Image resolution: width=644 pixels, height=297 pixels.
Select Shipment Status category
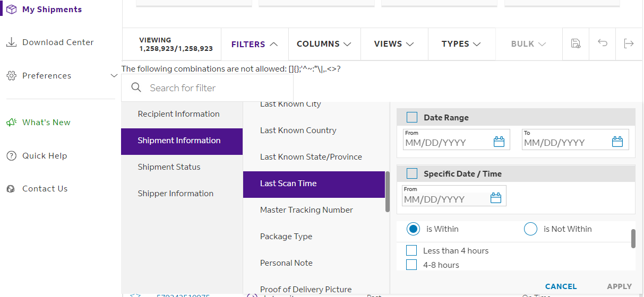182,167
